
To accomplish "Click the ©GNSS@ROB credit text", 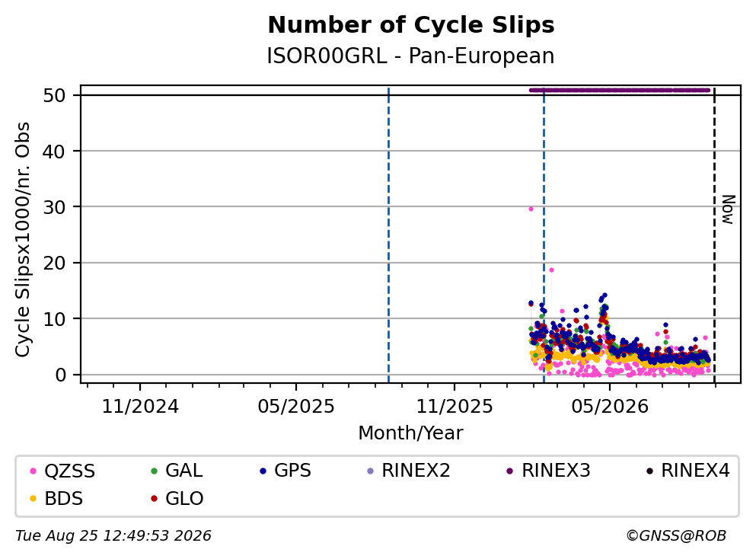I will pos(676,536).
